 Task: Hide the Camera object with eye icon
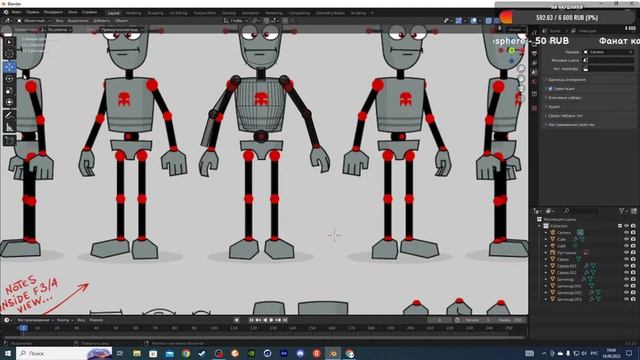click(627, 233)
